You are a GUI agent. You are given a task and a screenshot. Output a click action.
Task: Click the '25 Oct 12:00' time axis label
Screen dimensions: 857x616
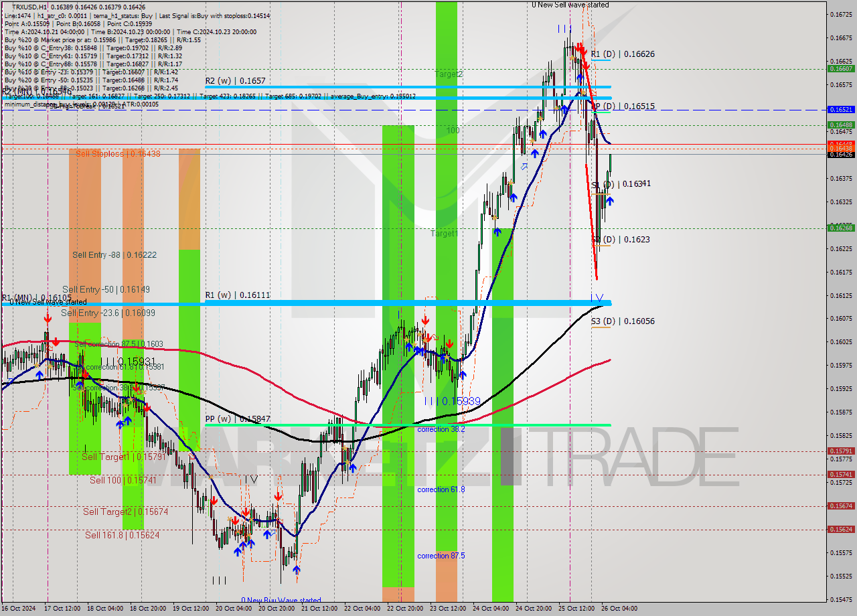pos(576,609)
